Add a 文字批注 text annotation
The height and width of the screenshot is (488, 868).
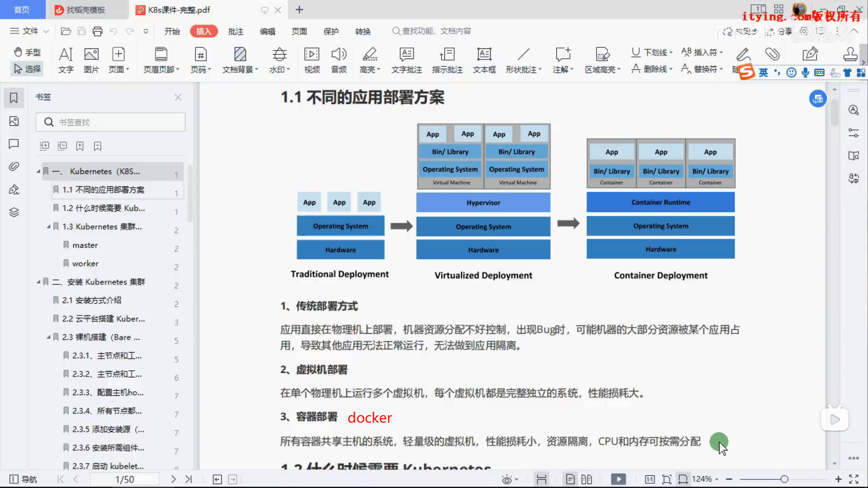point(407,60)
